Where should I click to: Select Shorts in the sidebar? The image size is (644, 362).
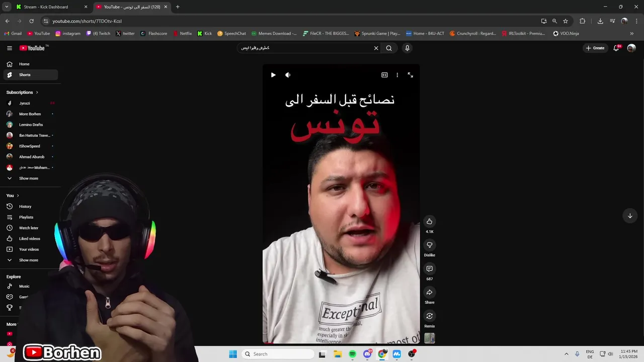pos(30,75)
